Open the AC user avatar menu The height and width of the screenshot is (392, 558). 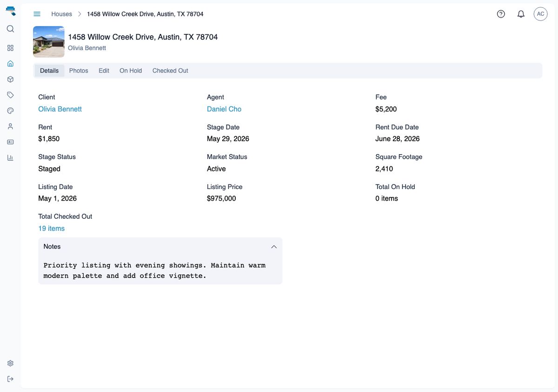pos(540,14)
